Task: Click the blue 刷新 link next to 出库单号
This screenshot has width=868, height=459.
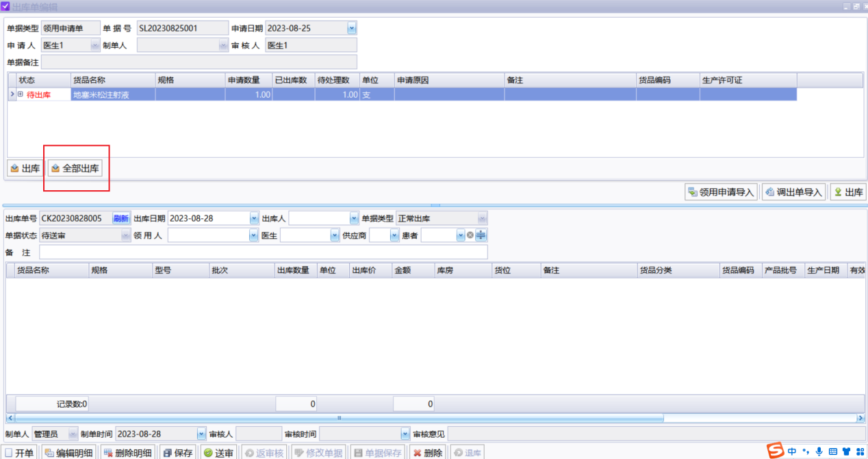Action: [120, 218]
